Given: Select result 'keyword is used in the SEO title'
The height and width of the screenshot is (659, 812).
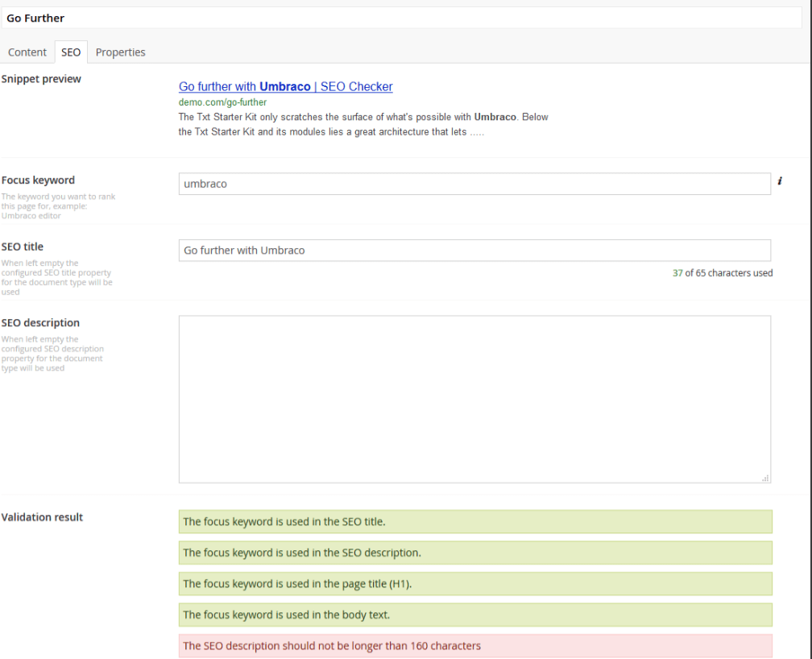Looking at the screenshot, I should point(475,522).
